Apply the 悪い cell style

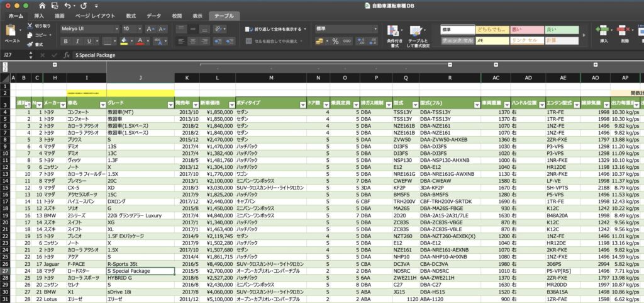point(526,30)
